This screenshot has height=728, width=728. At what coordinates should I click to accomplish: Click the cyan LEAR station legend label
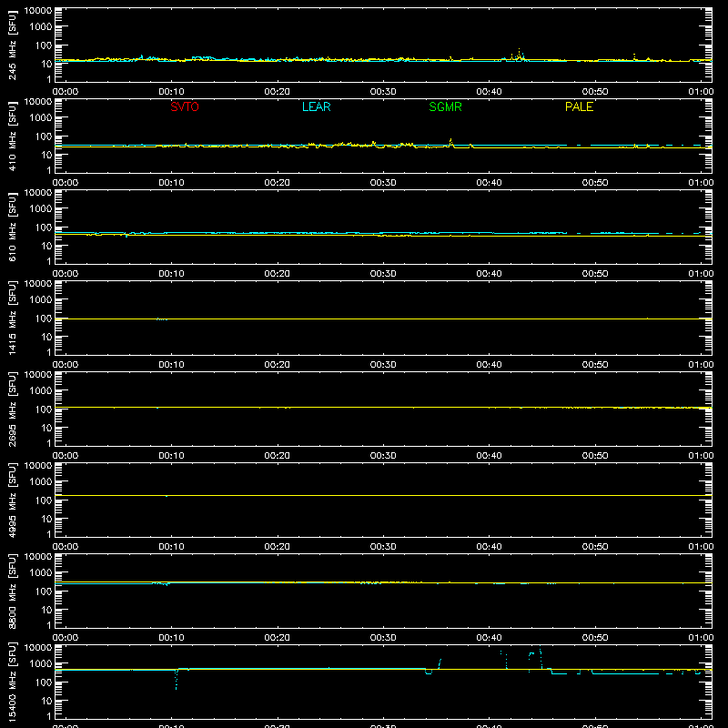click(x=316, y=106)
